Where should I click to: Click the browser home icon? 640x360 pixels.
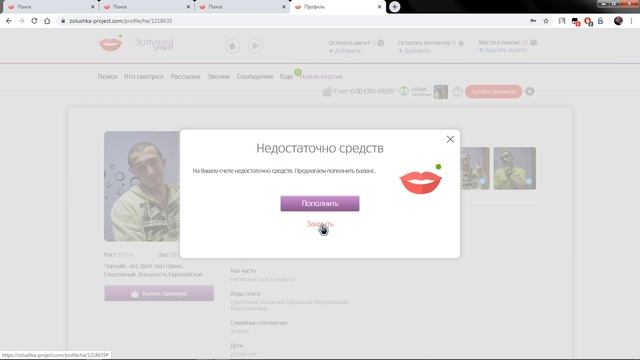(x=47, y=21)
